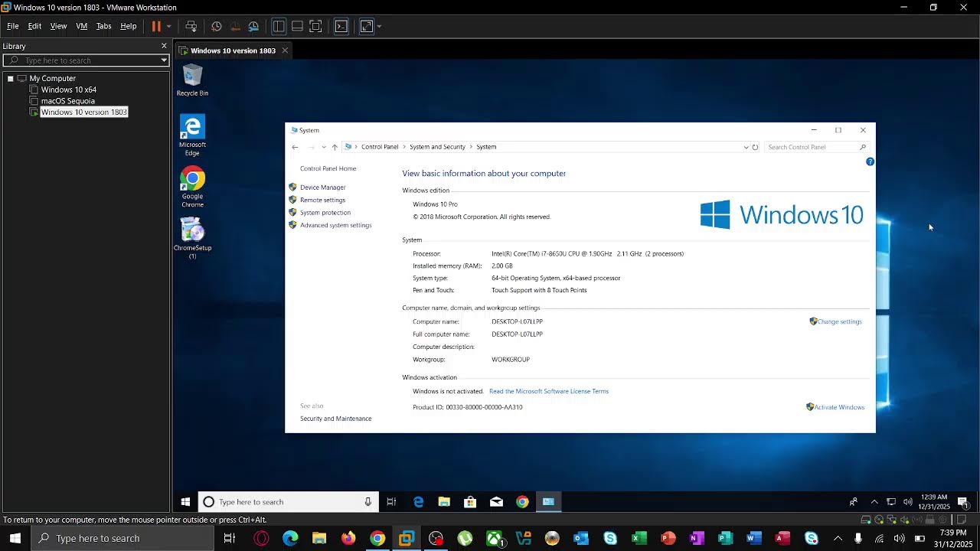Click Change settings for computer name

(x=839, y=321)
